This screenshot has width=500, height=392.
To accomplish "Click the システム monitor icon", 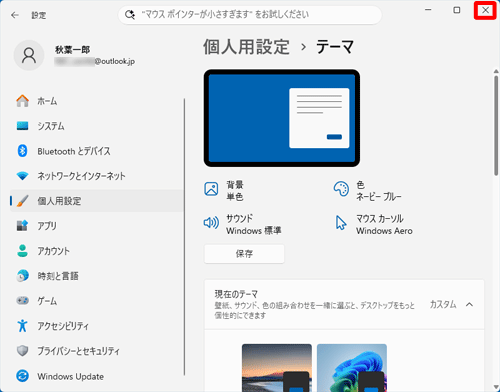I will 22,126.
